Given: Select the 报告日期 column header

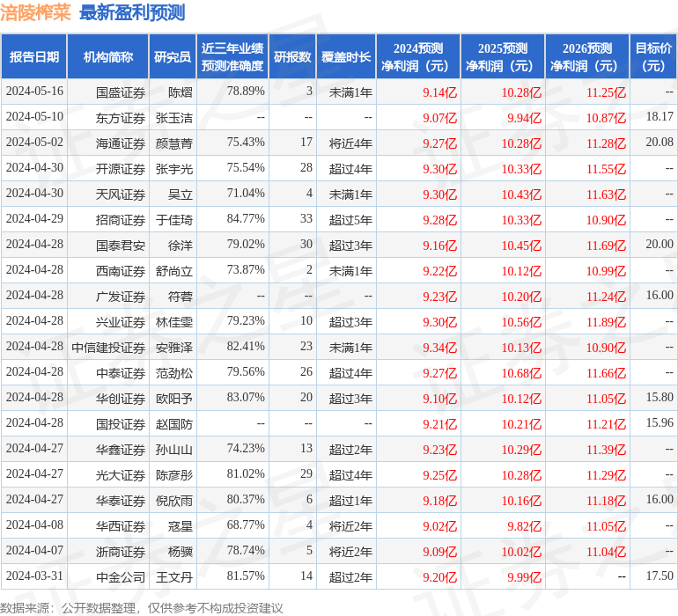Looking at the screenshot, I should (34, 57).
